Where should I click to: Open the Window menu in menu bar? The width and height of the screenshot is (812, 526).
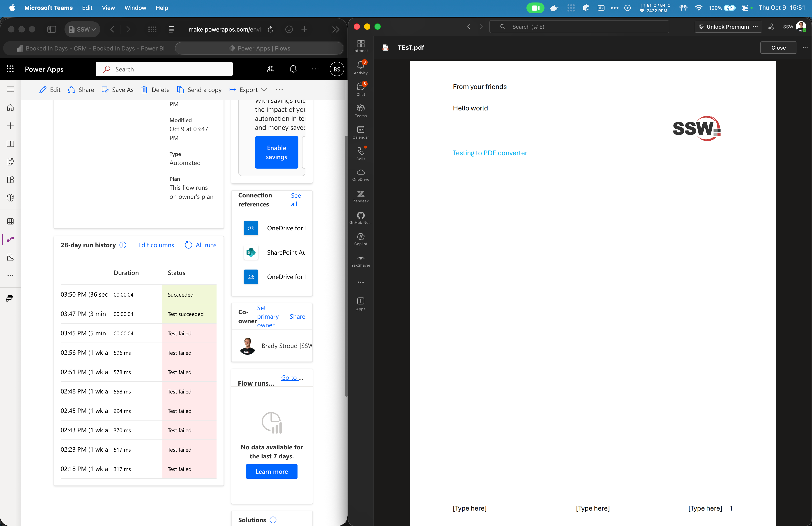coord(135,7)
